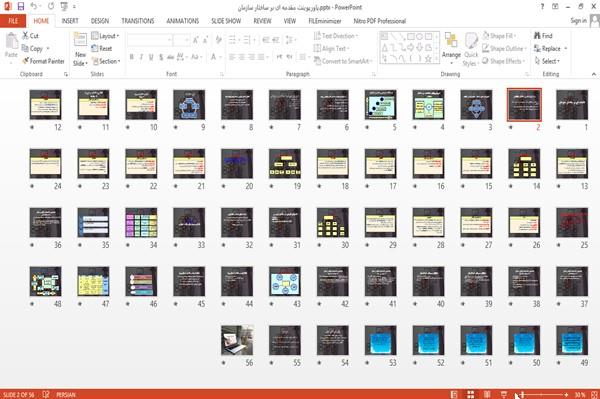Toggle Underline formatting
This screenshot has width=600, height=399.
pyautogui.click(x=151, y=57)
